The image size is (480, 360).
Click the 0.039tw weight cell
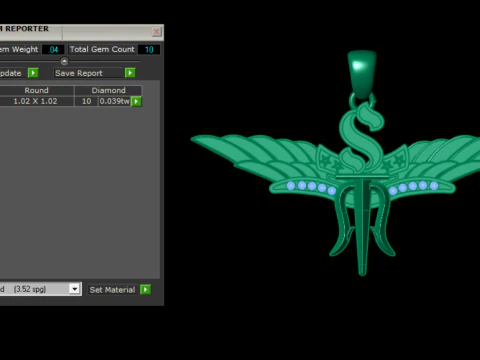coord(114,101)
